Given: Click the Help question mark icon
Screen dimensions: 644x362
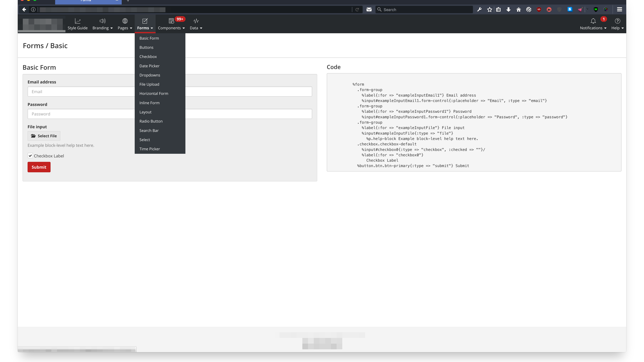Looking at the screenshot, I should pos(617,21).
